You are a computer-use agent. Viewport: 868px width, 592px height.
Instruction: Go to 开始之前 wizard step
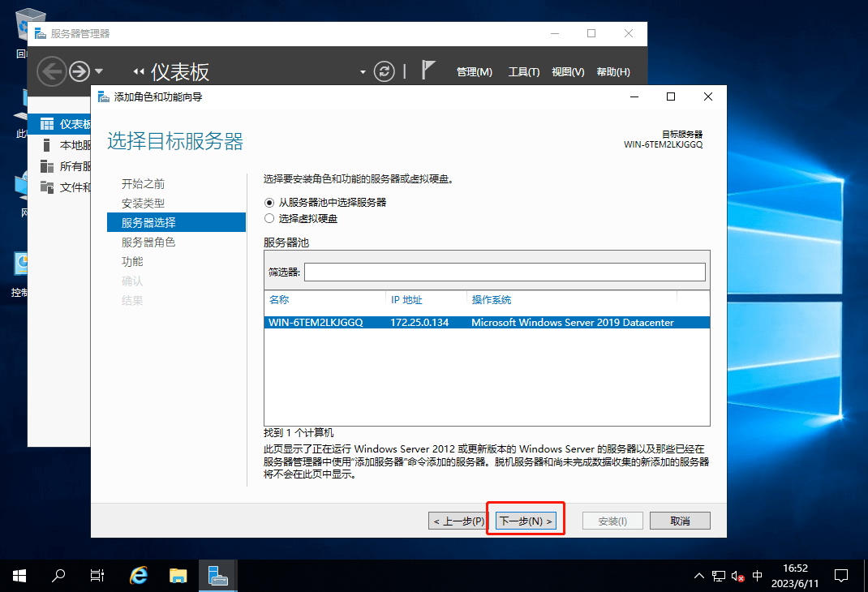point(143,184)
